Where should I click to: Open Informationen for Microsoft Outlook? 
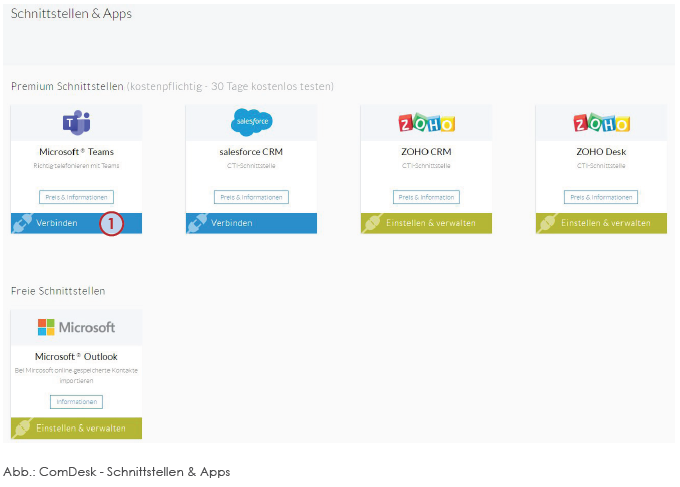point(76,402)
